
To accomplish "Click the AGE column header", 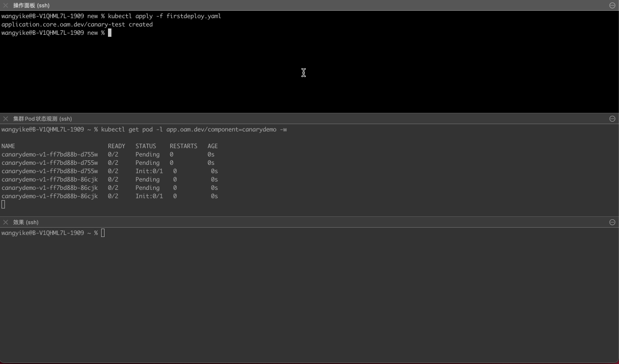I will pos(213,146).
